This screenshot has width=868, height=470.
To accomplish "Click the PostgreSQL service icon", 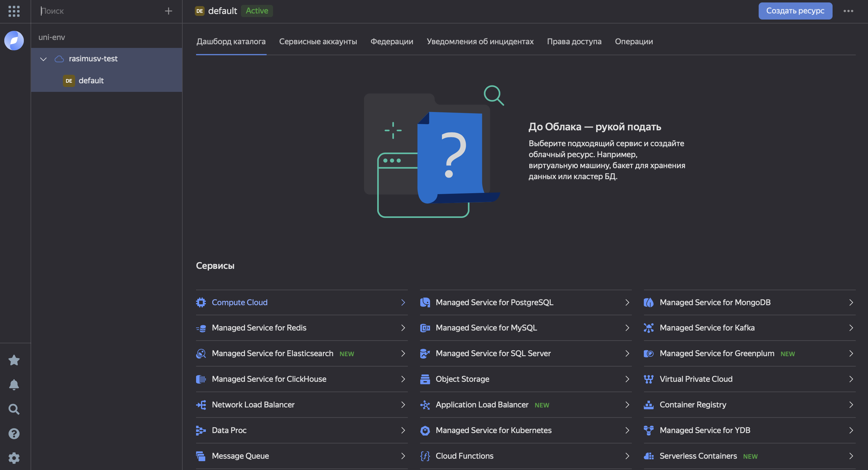I will tap(425, 302).
